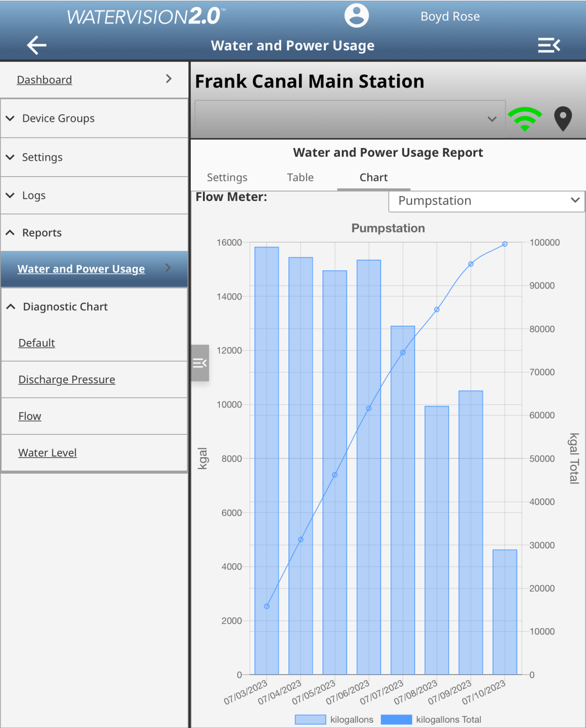Check the green WiFi connection status icon

(x=525, y=118)
